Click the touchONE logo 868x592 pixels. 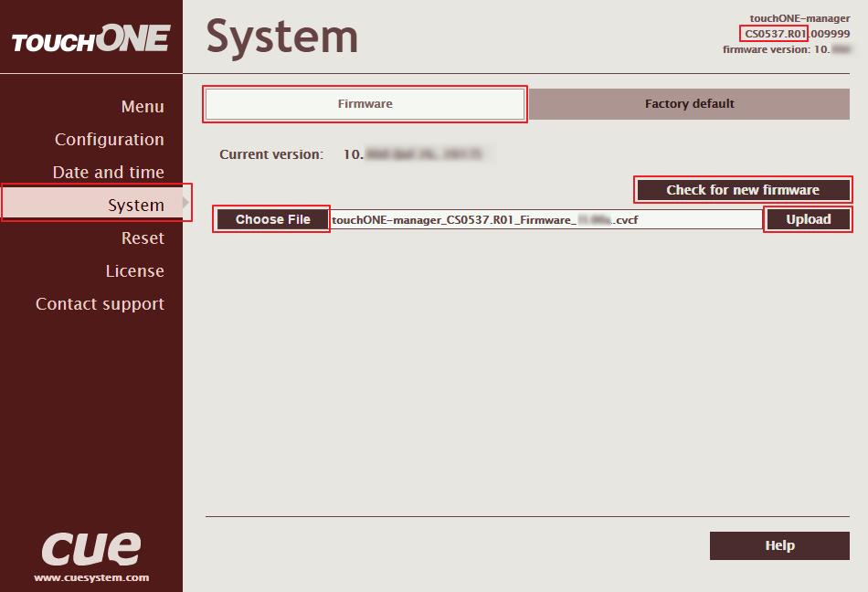click(90, 38)
